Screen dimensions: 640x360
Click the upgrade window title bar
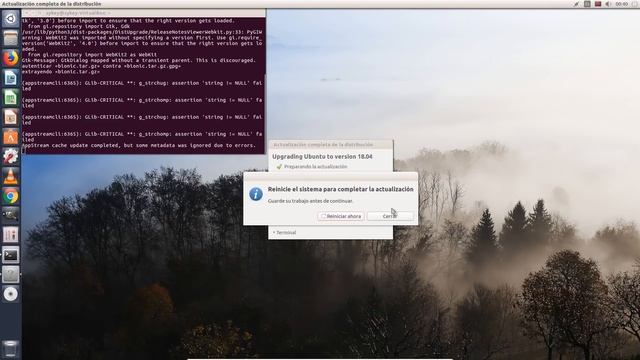pos(331,144)
